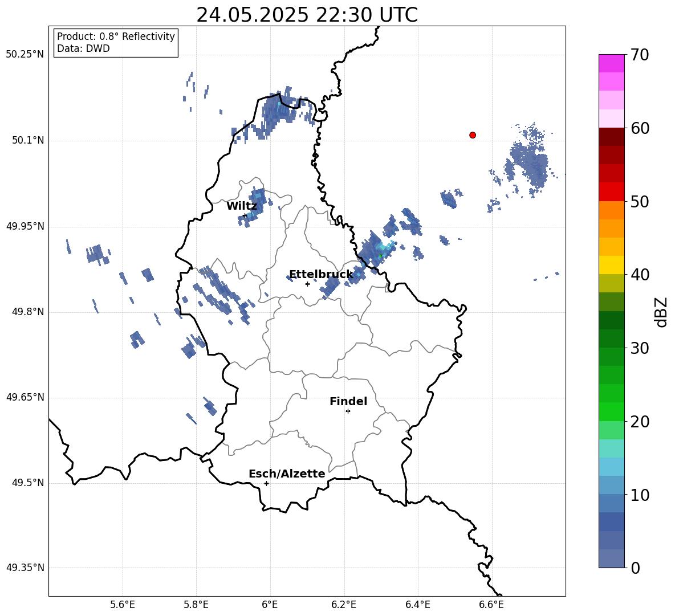Click the dBZ colorbar label
The width and height of the screenshot is (675, 616).
[x=661, y=312]
